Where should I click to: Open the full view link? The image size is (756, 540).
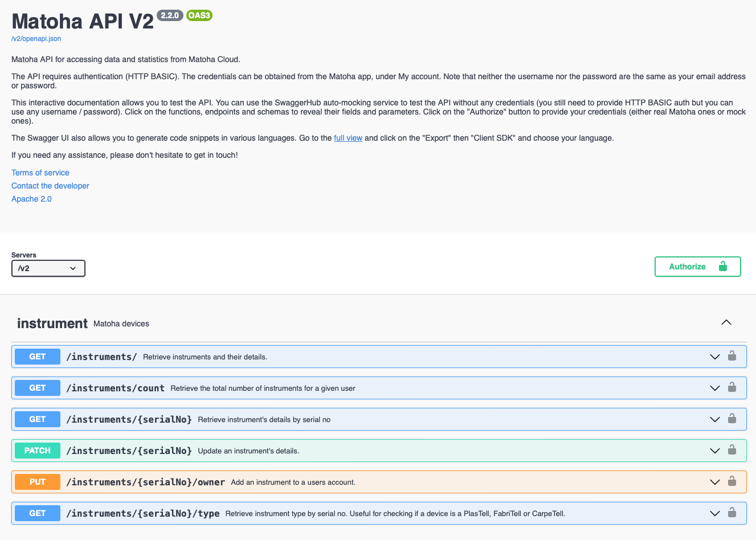(x=348, y=138)
